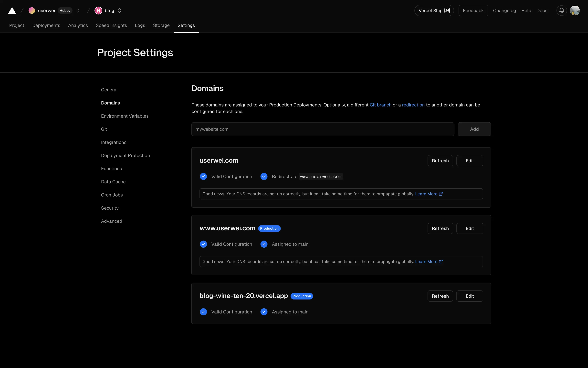This screenshot has width=588, height=368.
Task: Click the Valid Configuration checkmark for blog-wine-ten-20.vercel.app
Action: point(203,312)
